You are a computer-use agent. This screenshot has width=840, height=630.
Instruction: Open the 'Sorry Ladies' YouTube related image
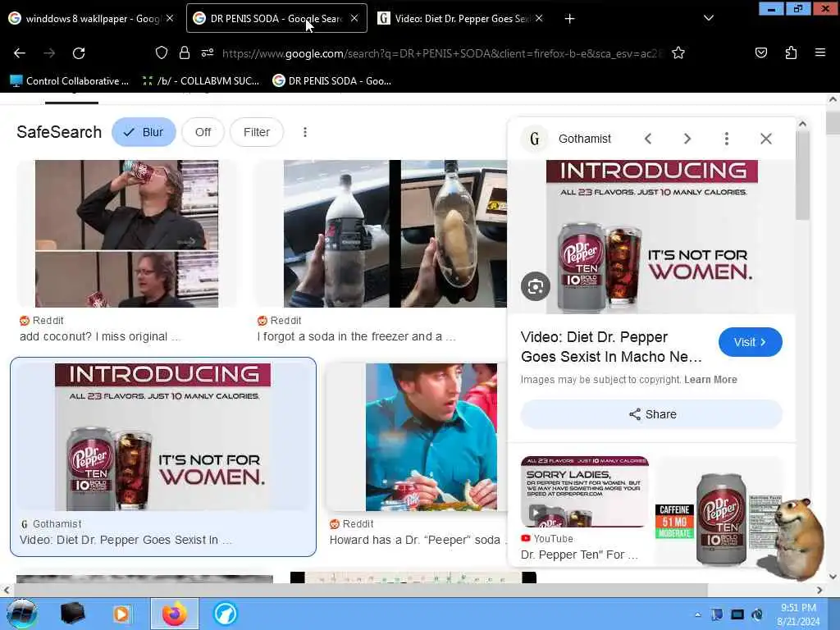pos(584,492)
